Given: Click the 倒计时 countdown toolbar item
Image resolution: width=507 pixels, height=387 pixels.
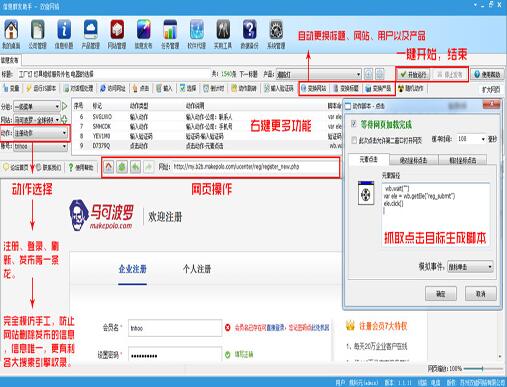Looking at the screenshot, I should click(x=214, y=88).
